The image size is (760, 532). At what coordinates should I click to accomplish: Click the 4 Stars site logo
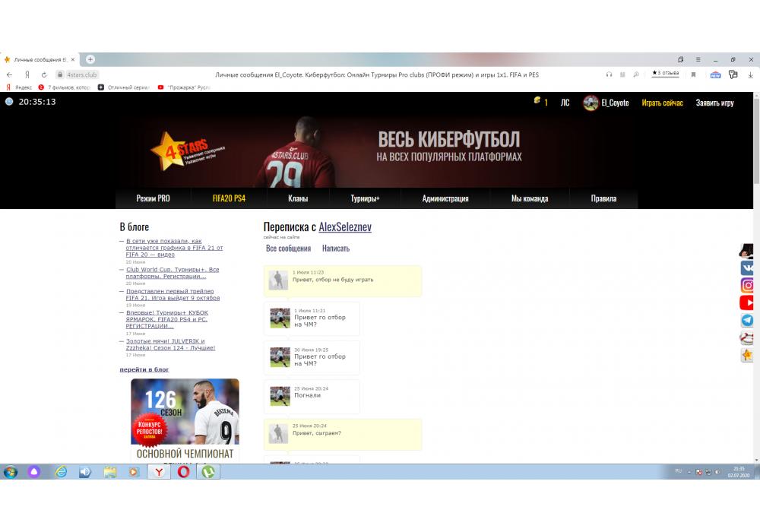coord(188,150)
